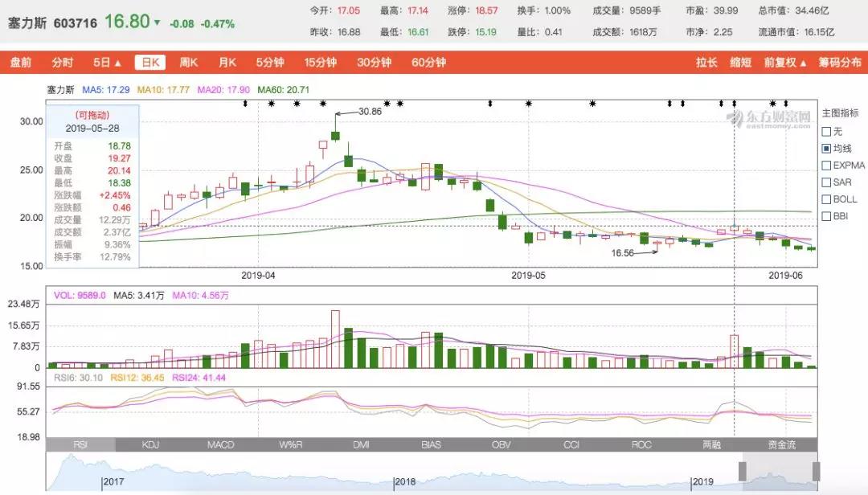
Task: Switch to 周K weekly chart
Action: click(189, 63)
